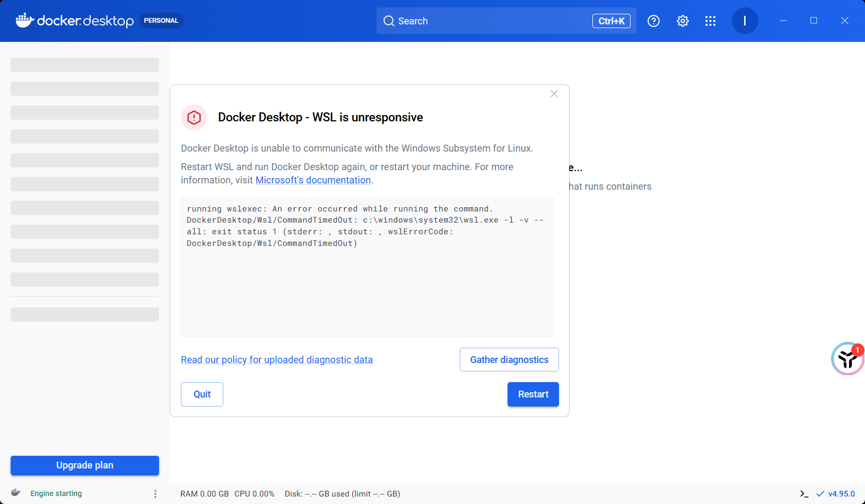Open the help question mark icon

(x=653, y=21)
